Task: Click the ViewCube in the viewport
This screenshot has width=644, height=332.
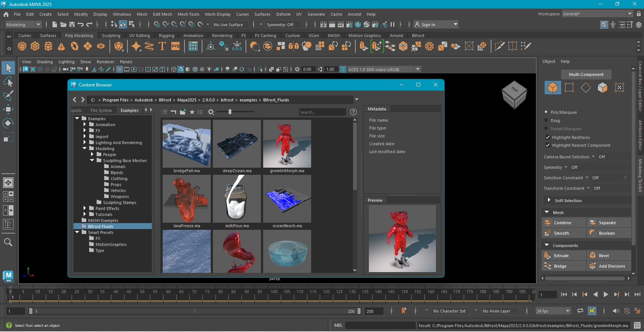Action: [514, 94]
